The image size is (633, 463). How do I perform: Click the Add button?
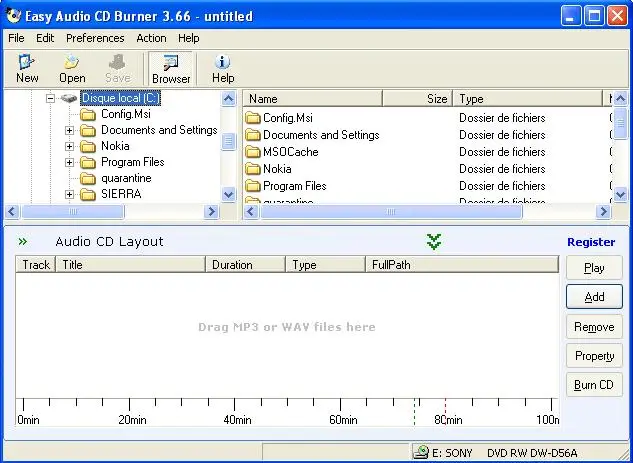(594, 297)
